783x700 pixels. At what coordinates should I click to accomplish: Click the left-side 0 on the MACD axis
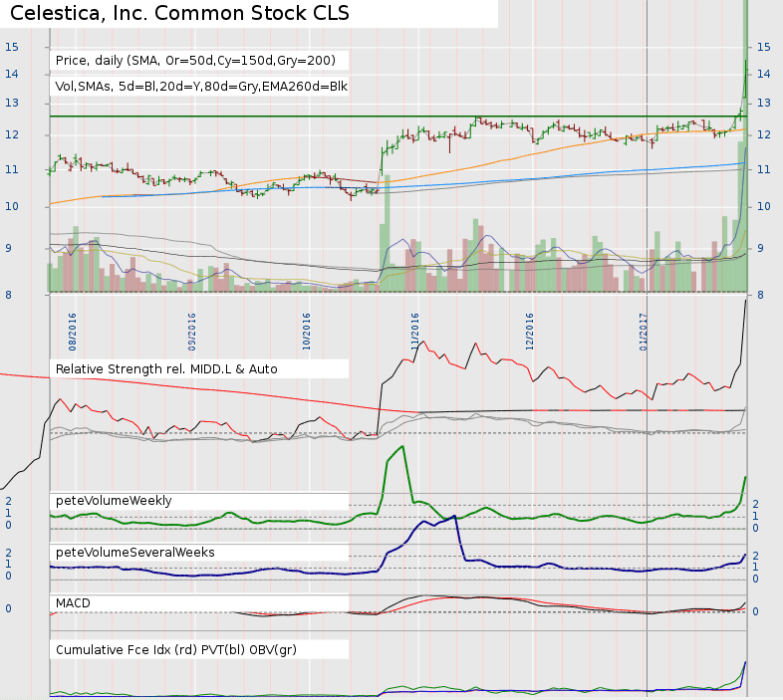point(9,608)
